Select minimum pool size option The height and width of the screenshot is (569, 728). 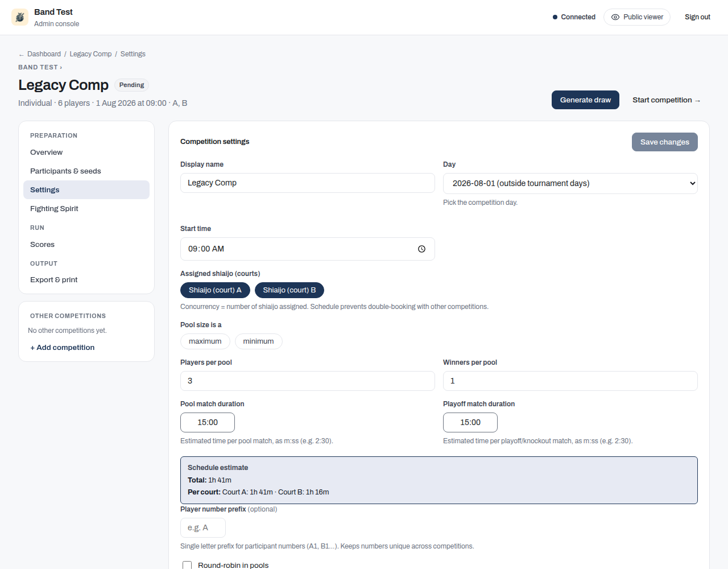coord(259,341)
